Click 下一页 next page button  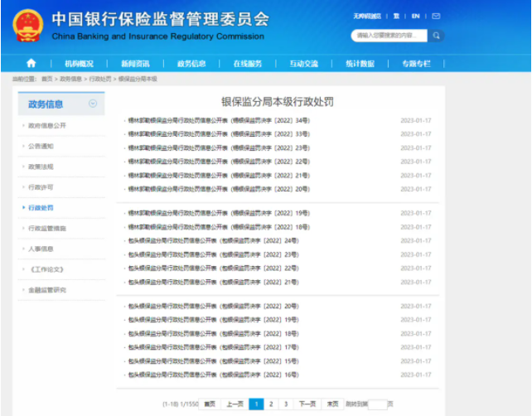tap(307, 404)
